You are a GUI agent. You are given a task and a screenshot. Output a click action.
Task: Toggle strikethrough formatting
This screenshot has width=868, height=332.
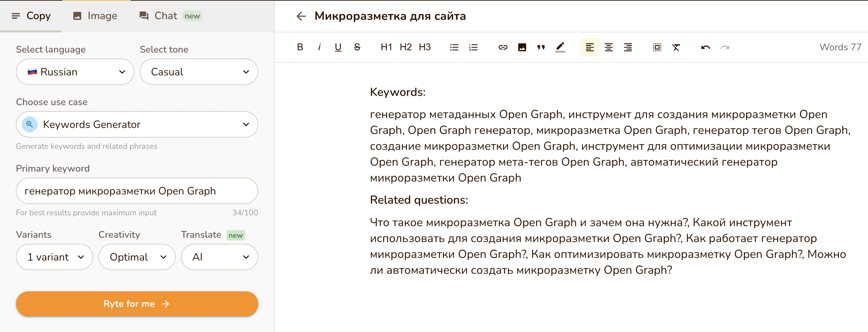tap(357, 47)
